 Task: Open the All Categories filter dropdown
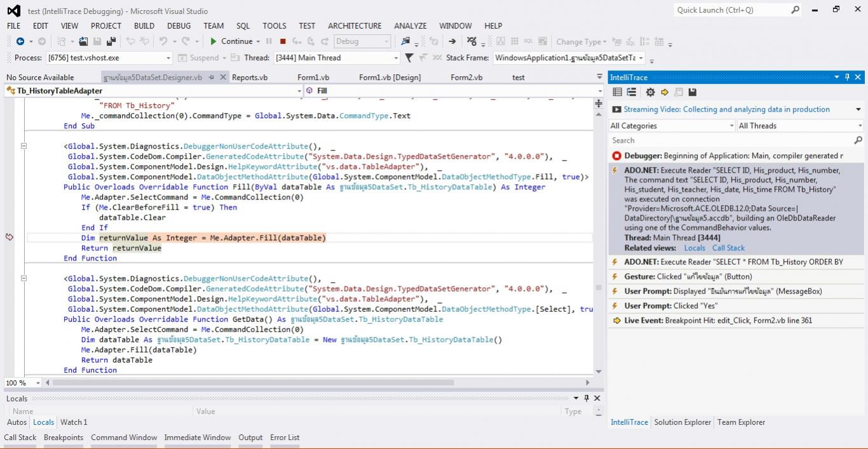[672, 126]
